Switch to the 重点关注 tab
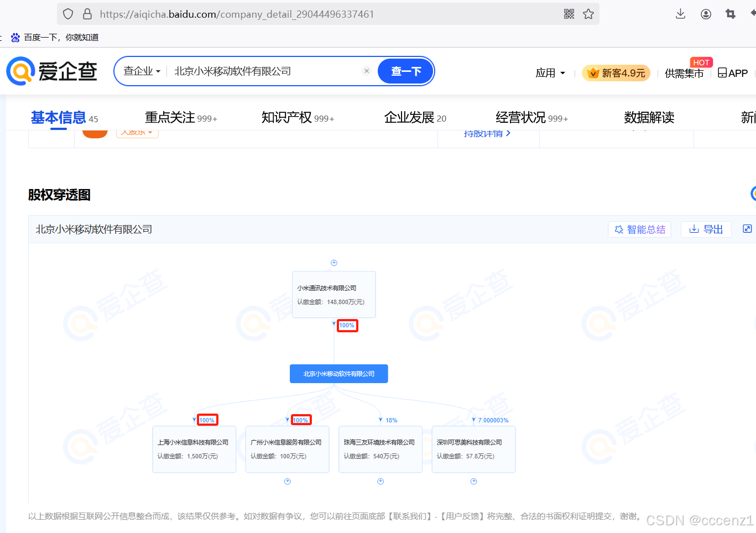756x533 pixels. [x=181, y=118]
